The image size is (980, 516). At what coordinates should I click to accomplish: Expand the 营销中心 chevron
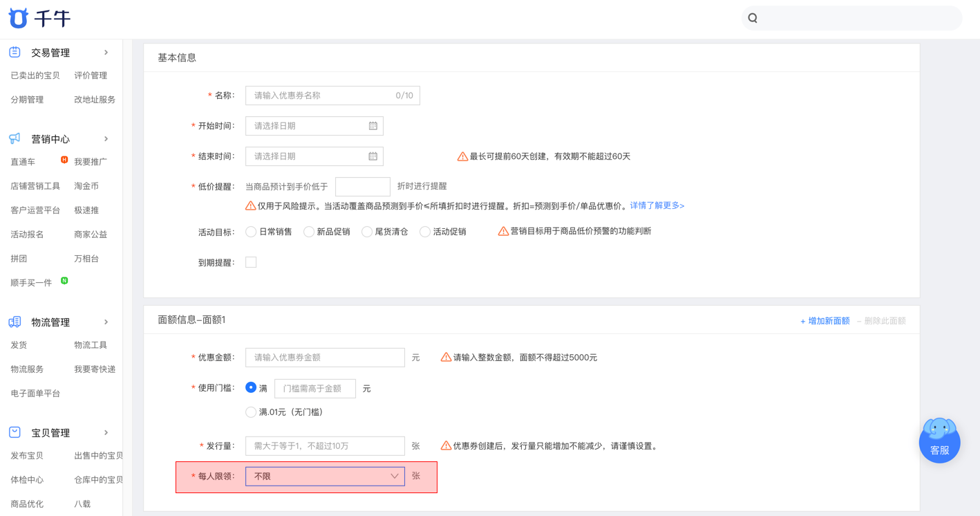click(106, 139)
